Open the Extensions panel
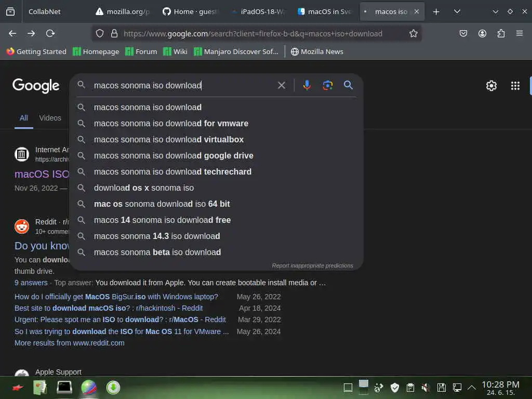The image size is (532, 399). point(501,33)
